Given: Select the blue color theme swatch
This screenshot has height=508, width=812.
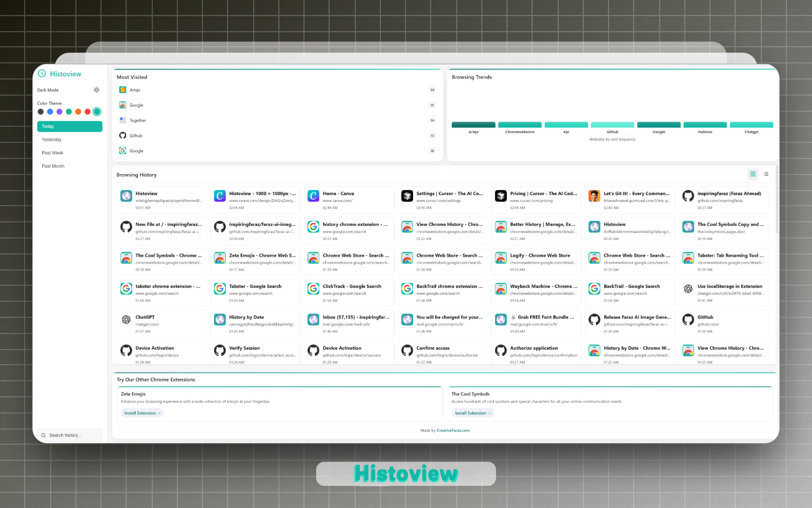Looking at the screenshot, I should (x=50, y=112).
